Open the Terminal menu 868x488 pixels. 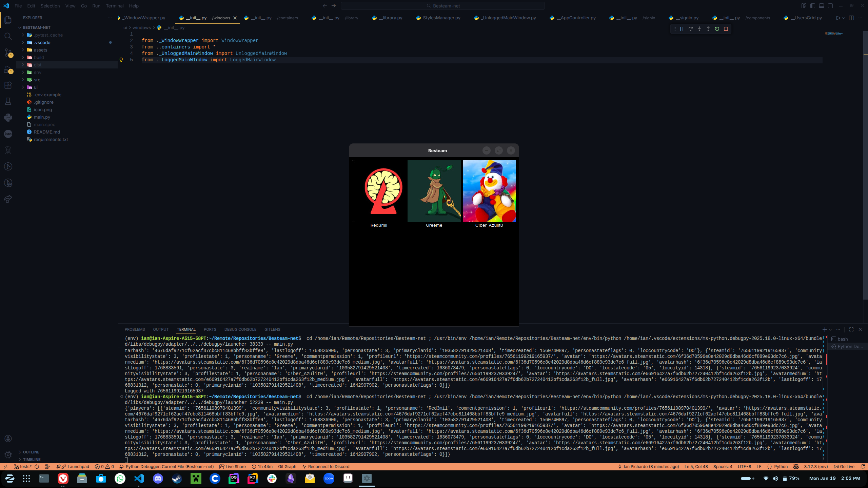pos(115,6)
